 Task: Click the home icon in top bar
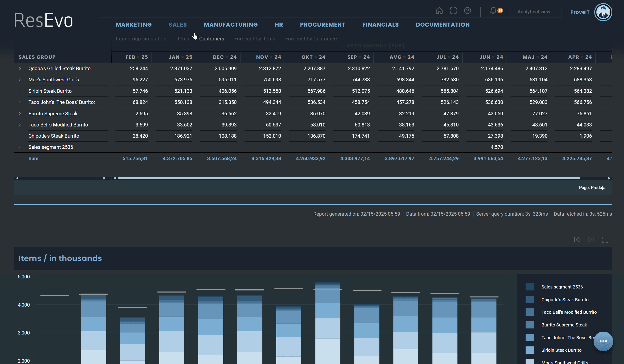pyautogui.click(x=439, y=11)
